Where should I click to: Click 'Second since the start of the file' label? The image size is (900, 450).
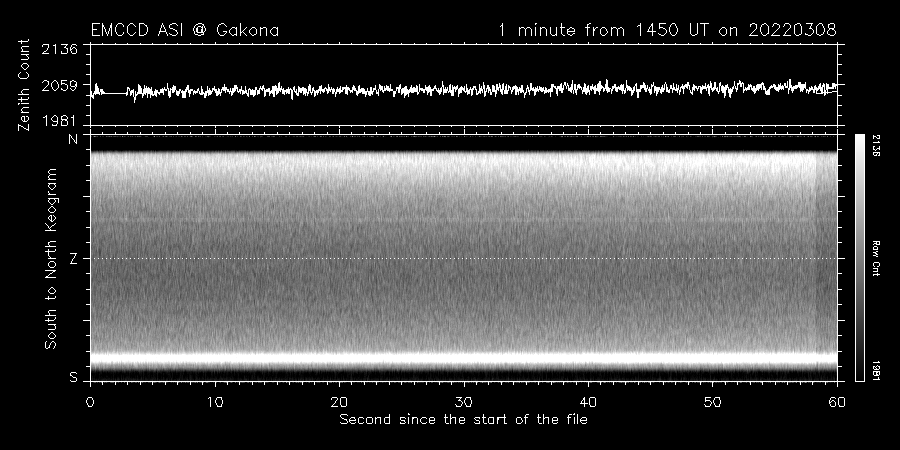[463, 420]
